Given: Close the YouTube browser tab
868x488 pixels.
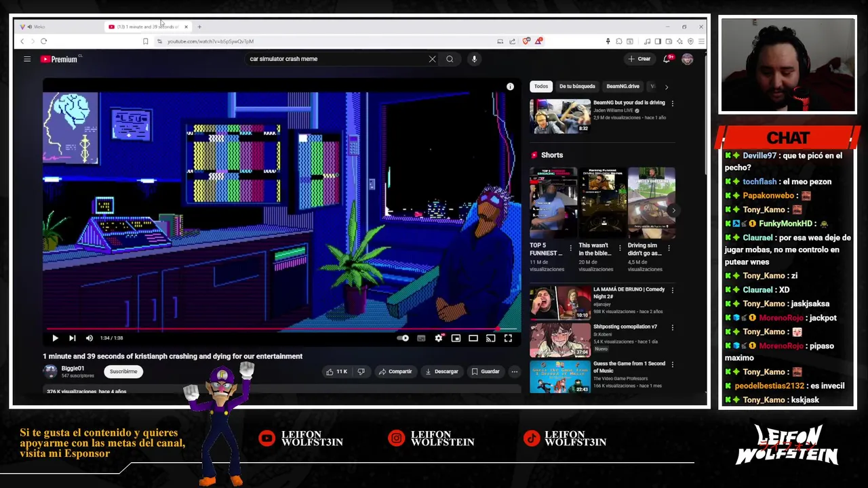Looking at the screenshot, I should coord(186,26).
